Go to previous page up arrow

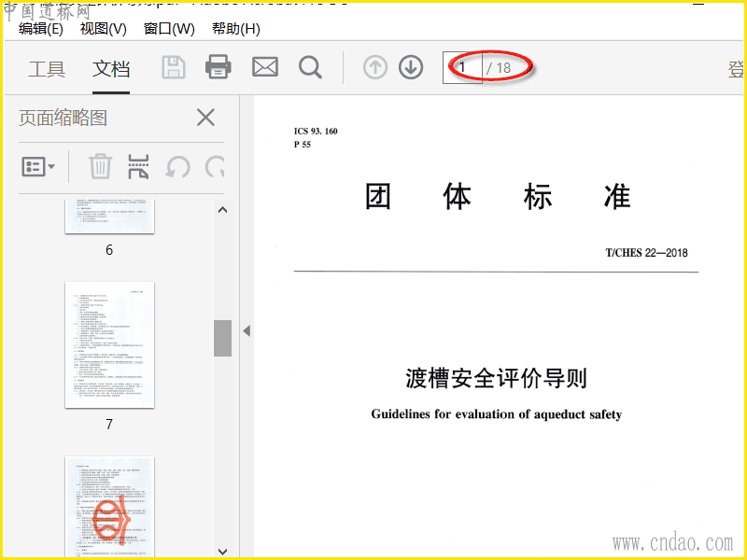tap(375, 67)
